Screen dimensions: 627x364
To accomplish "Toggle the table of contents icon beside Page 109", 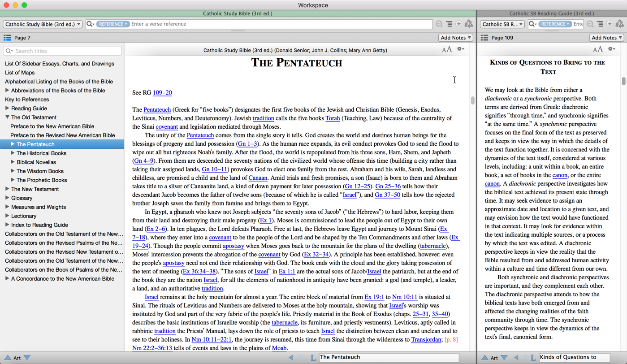I will coord(484,38).
